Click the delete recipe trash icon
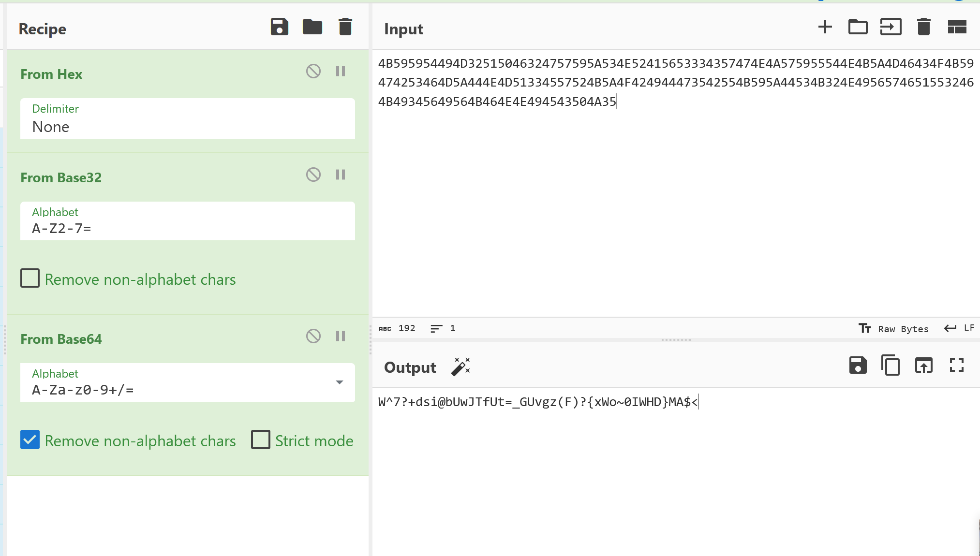The image size is (980, 556). [x=345, y=27]
